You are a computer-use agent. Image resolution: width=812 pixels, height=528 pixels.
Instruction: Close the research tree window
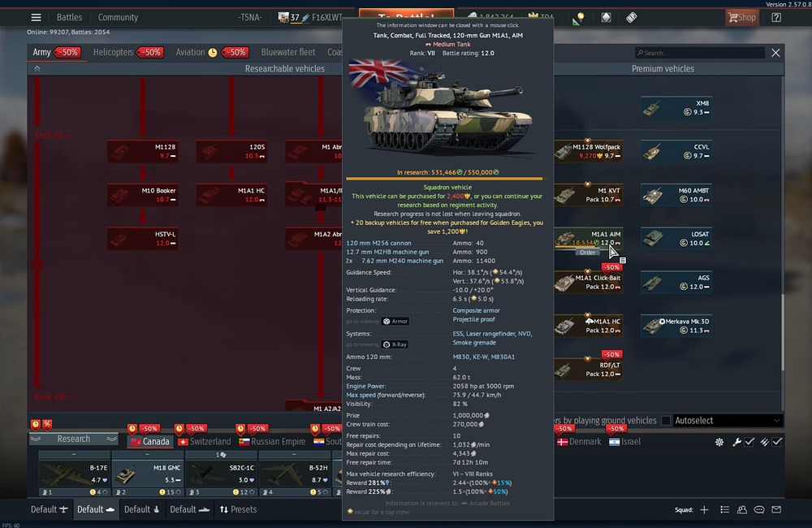click(x=775, y=53)
